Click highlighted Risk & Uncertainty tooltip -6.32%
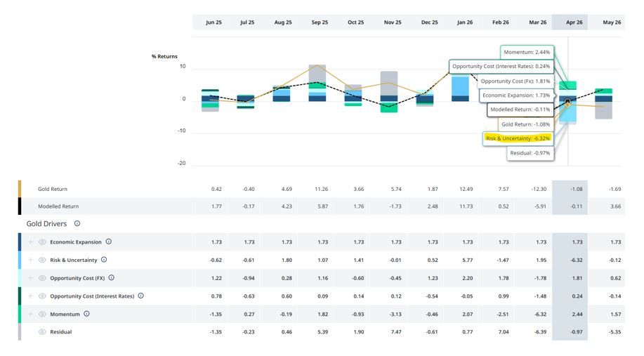 click(518, 138)
